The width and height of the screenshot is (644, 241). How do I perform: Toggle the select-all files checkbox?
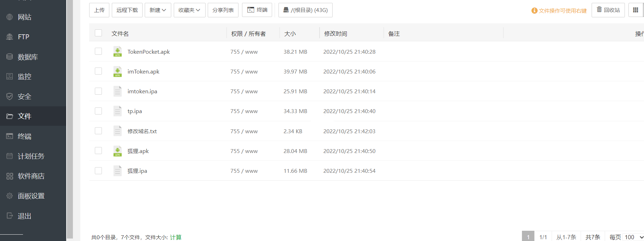(98, 33)
